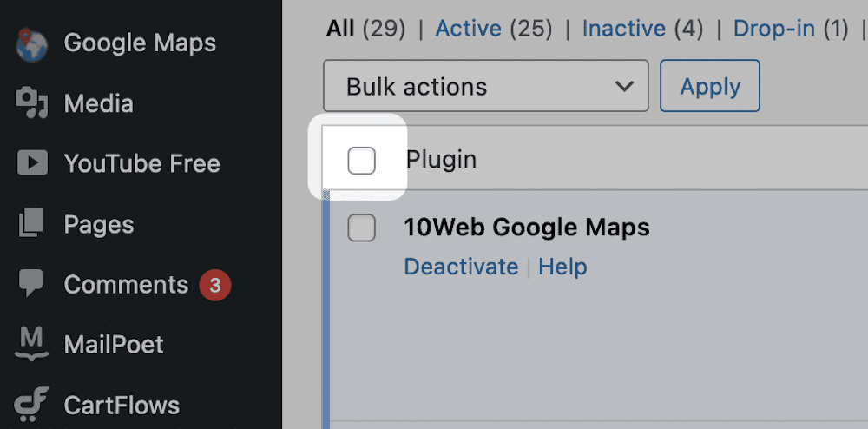Show Drop-in plugins filter
Screen dimensions: 868x429
click(x=774, y=29)
